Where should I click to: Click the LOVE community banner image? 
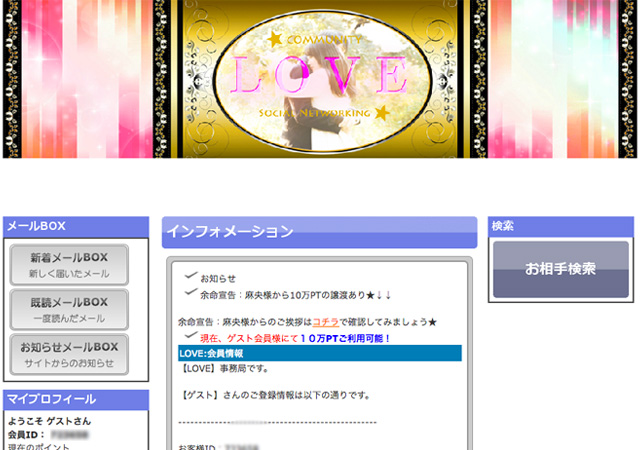320,79
